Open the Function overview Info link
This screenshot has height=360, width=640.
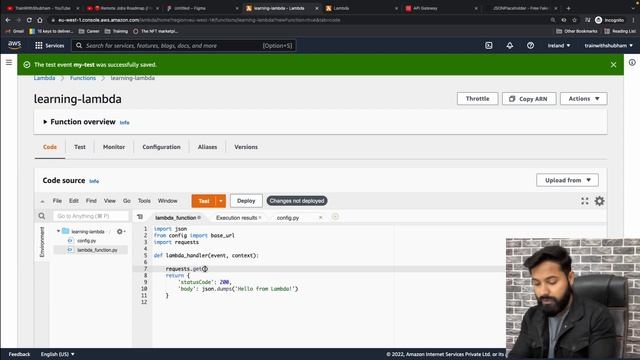tap(124, 122)
